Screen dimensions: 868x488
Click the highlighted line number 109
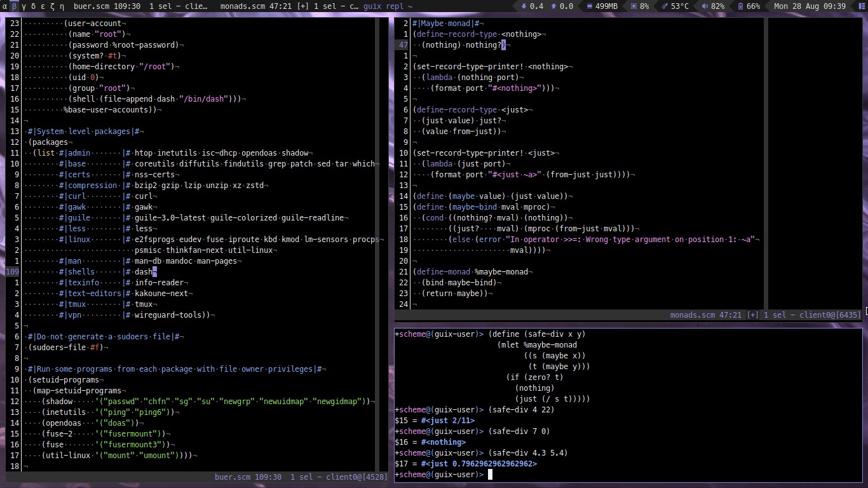(x=13, y=271)
